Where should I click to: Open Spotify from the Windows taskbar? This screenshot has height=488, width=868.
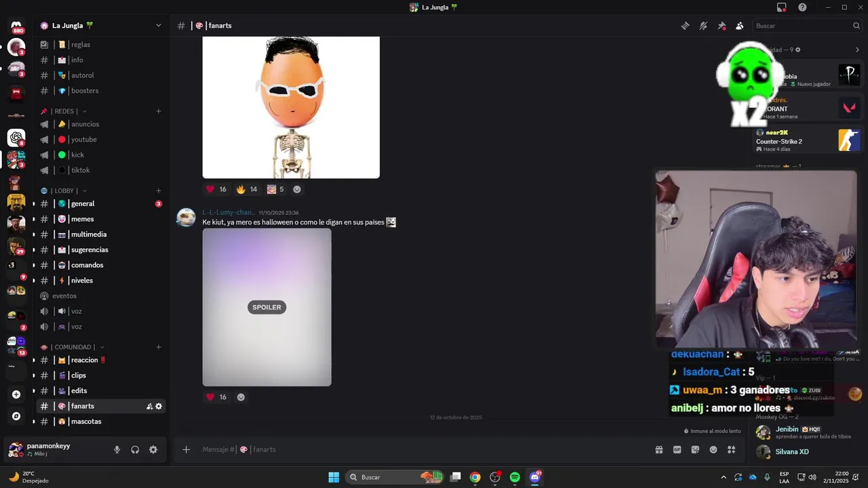515,477
